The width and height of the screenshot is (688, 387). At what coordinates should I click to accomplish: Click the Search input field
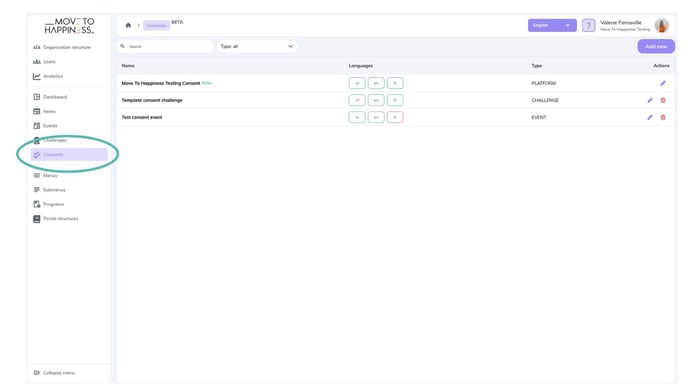click(165, 47)
